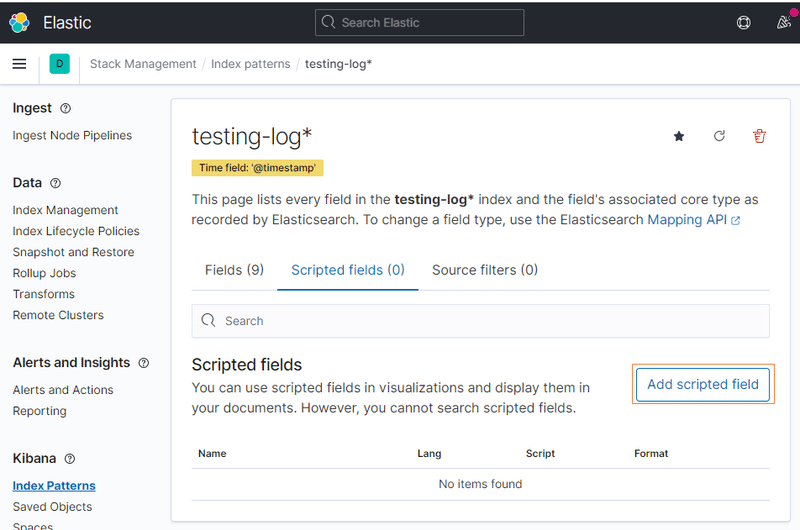
Task: Click the Add scripted field button
Action: 703,384
